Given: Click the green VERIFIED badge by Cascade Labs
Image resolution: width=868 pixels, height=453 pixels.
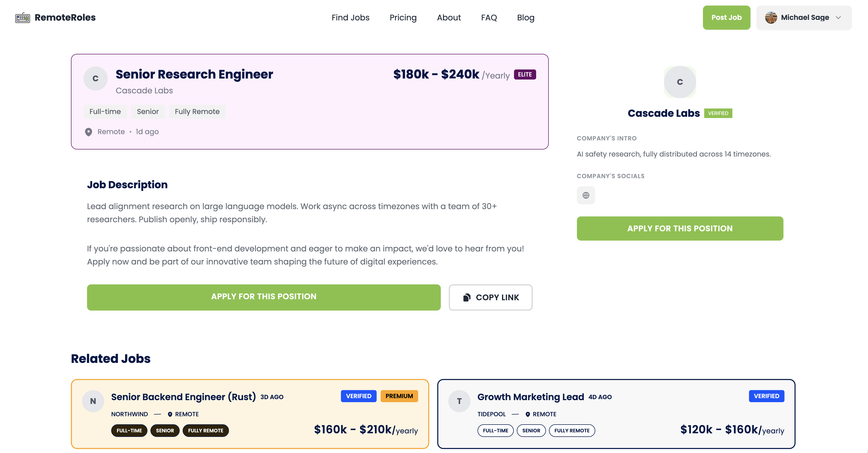Looking at the screenshot, I should (718, 113).
